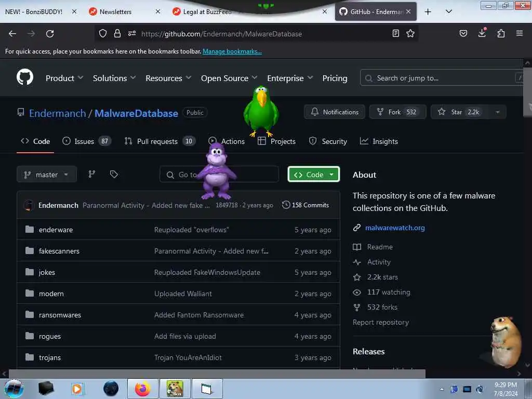This screenshot has height=399, width=532.
Task: Open the Star lists dropdown arrow
Action: pos(497,112)
